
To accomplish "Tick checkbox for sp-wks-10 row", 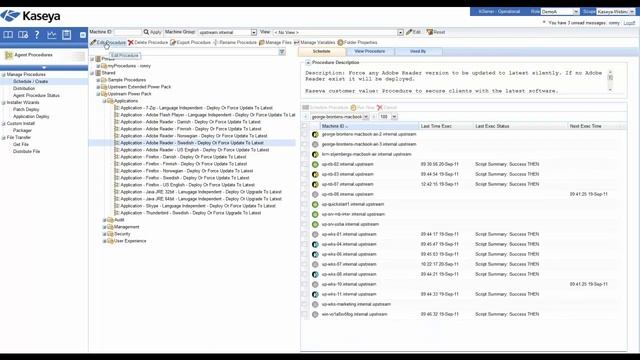I will (304, 284).
